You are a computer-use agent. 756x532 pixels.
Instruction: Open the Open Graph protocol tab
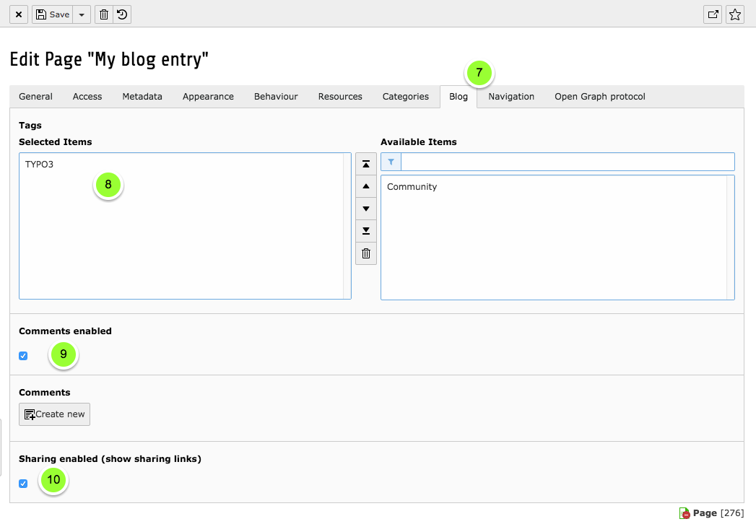coord(600,97)
